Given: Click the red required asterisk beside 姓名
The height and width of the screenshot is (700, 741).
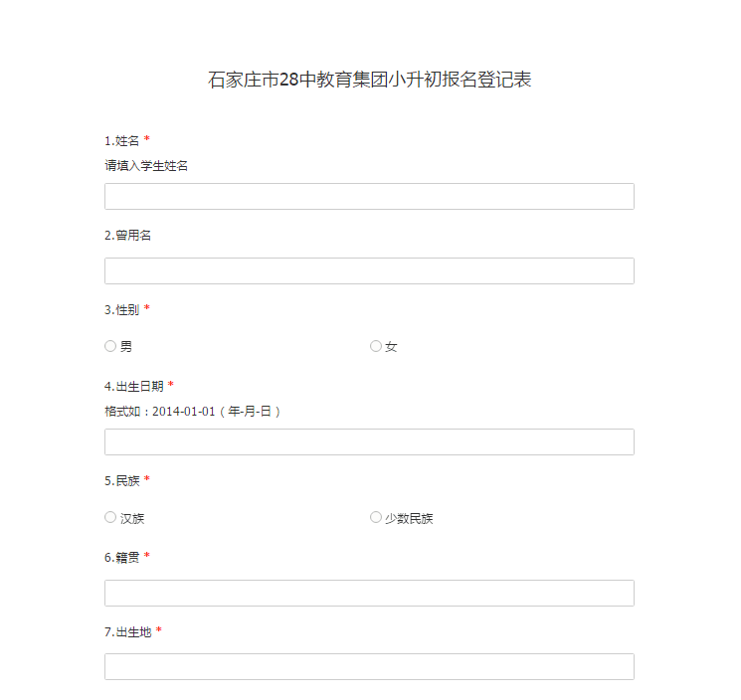Looking at the screenshot, I should (x=147, y=140).
